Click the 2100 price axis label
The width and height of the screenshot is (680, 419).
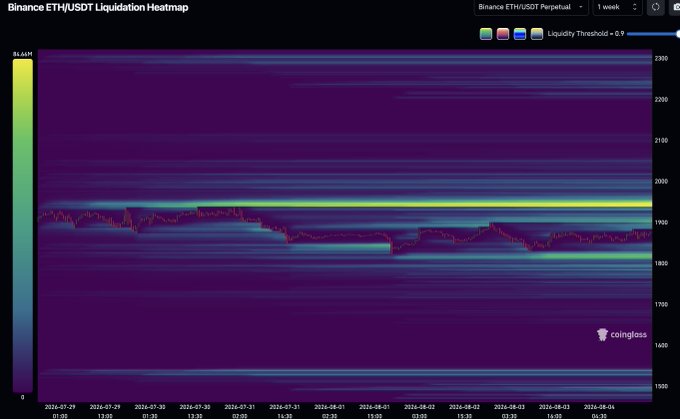[x=661, y=141]
